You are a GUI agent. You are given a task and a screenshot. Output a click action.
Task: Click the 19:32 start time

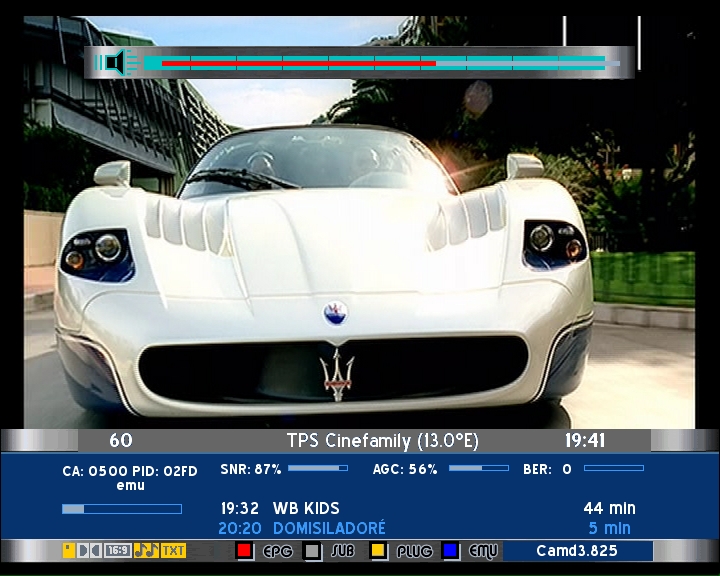coord(240,508)
